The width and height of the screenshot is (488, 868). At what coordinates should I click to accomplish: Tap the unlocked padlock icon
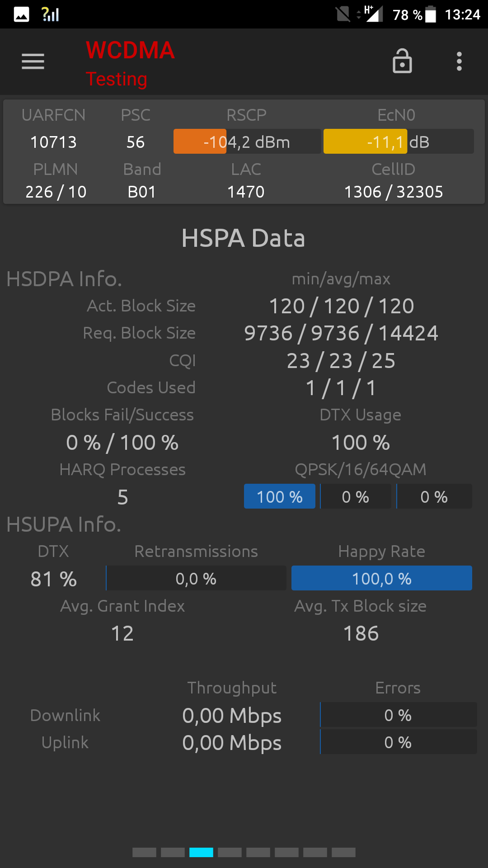click(402, 61)
